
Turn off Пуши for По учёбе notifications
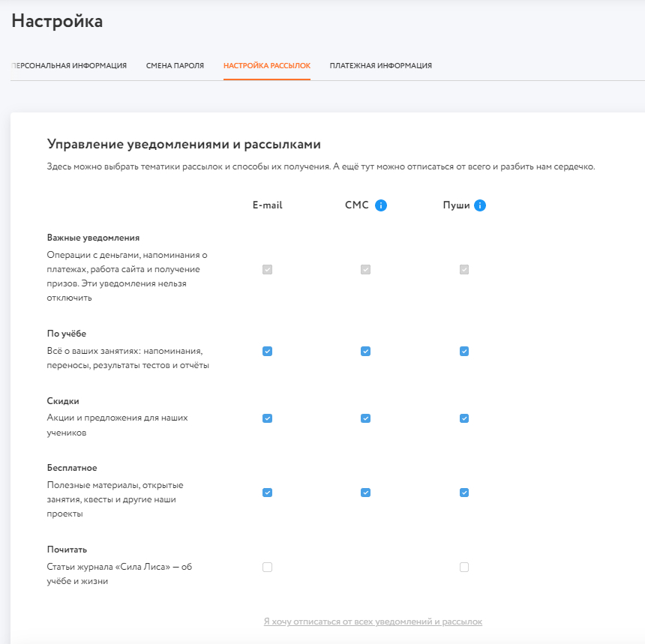(x=464, y=351)
